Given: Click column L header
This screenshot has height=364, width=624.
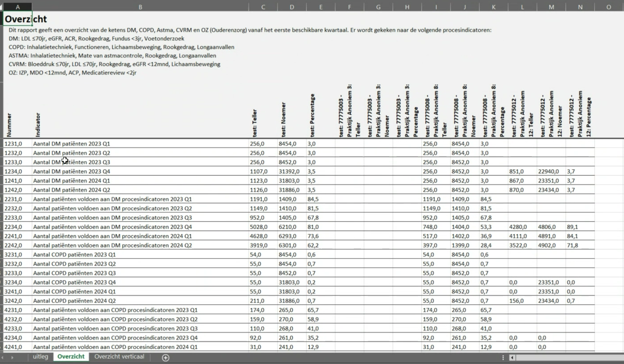Looking at the screenshot, I should click(522, 7).
